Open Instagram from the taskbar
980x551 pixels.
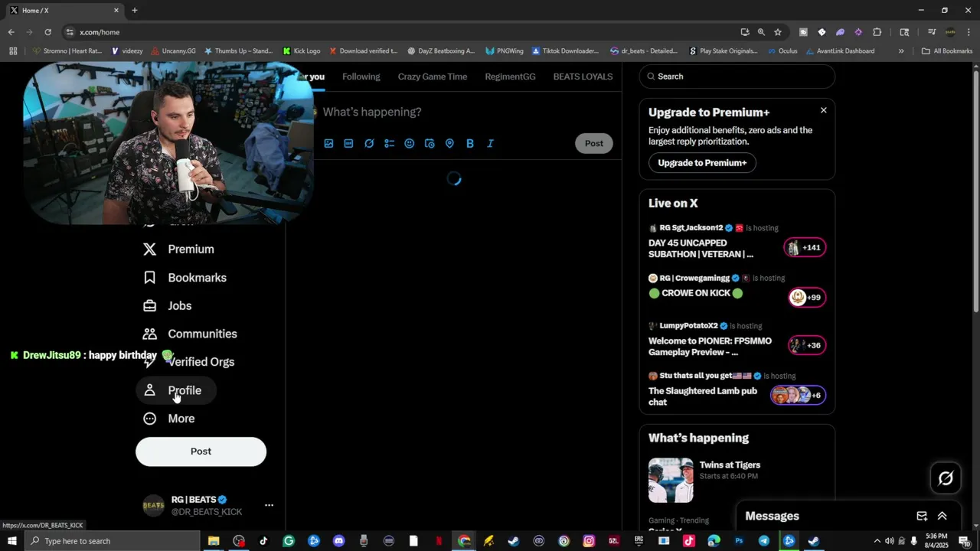pos(589,541)
